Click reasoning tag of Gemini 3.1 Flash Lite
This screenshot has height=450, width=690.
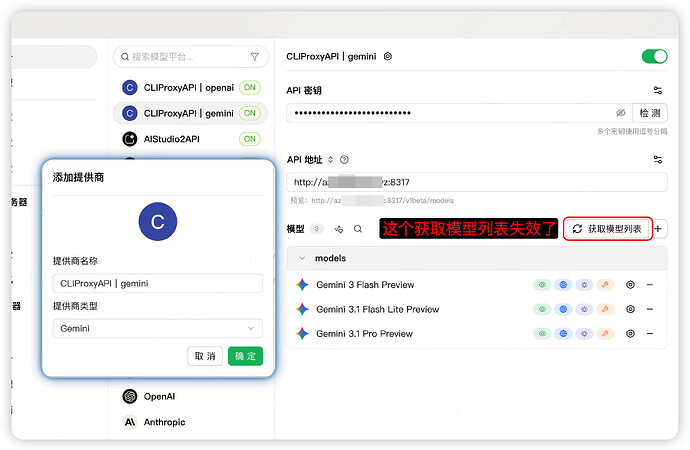[584, 309]
